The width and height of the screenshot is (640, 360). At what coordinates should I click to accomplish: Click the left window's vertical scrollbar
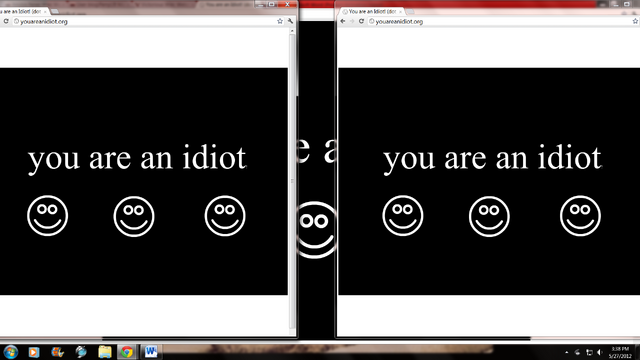point(292,180)
